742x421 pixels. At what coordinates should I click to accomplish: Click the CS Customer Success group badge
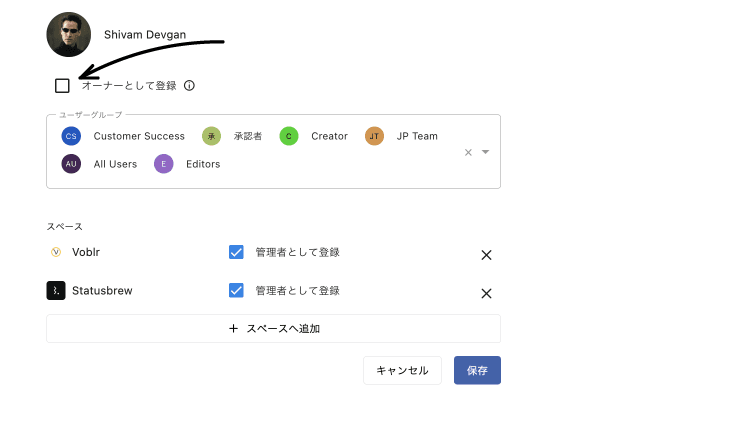pos(71,136)
